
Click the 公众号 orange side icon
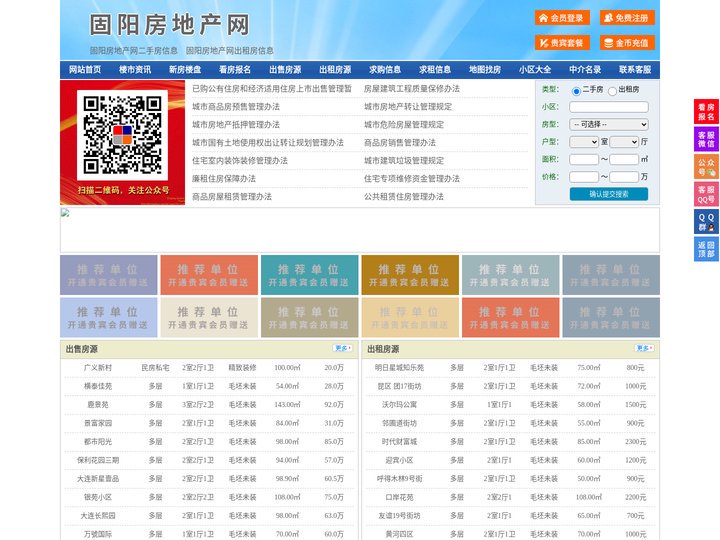pos(706,167)
